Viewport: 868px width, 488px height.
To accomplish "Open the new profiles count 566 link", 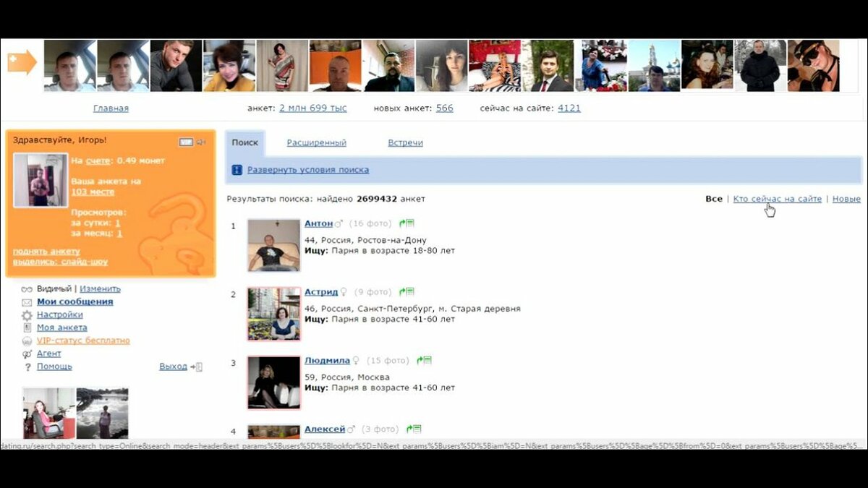I will 445,108.
